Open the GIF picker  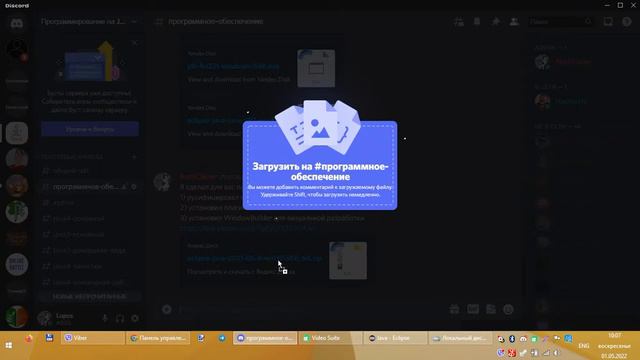(473, 309)
